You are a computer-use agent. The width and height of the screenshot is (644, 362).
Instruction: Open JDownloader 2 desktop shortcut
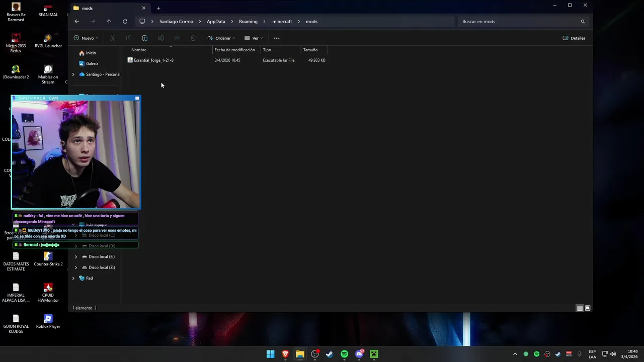16,72
